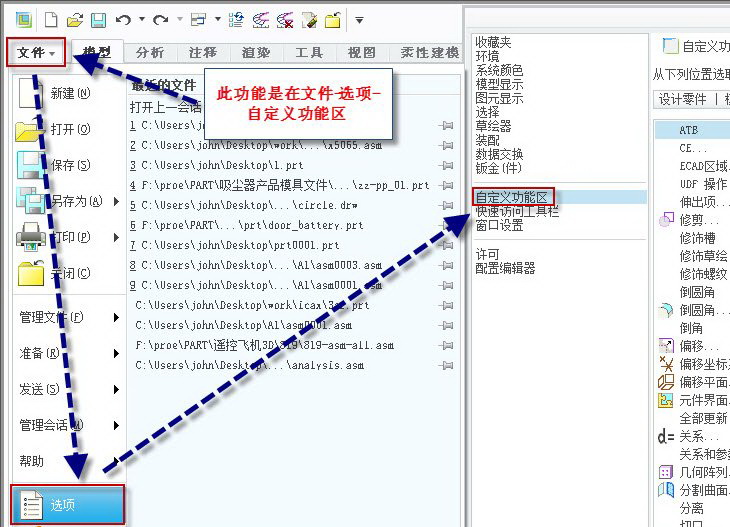The height and width of the screenshot is (527, 730).
Task: Select 模型显示 in options list
Action: click(x=500, y=84)
